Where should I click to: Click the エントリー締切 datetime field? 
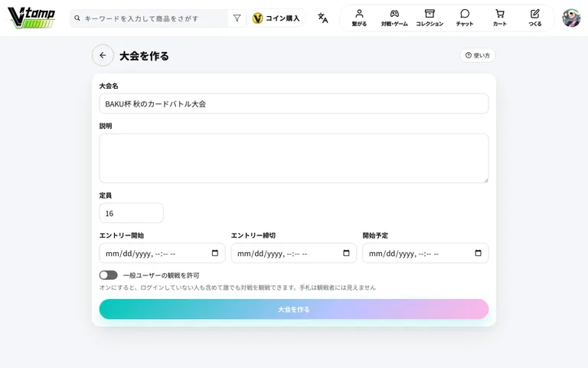294,253
